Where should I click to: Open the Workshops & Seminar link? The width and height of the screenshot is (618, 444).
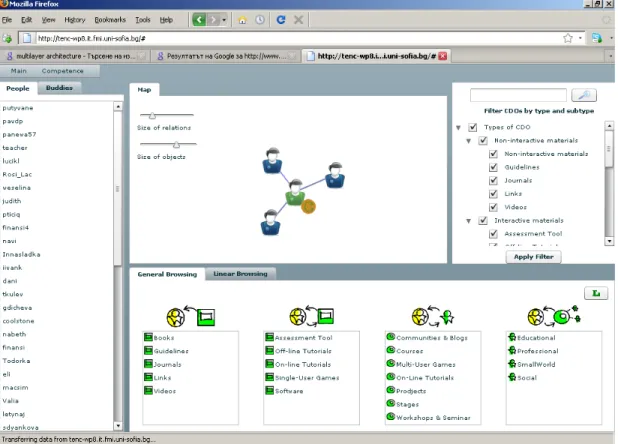pos(433,418)
